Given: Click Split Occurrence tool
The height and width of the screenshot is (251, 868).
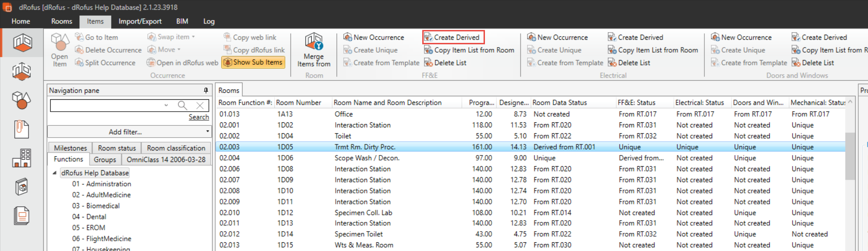Looking at the screenshot, I should [x=105, y=63].
